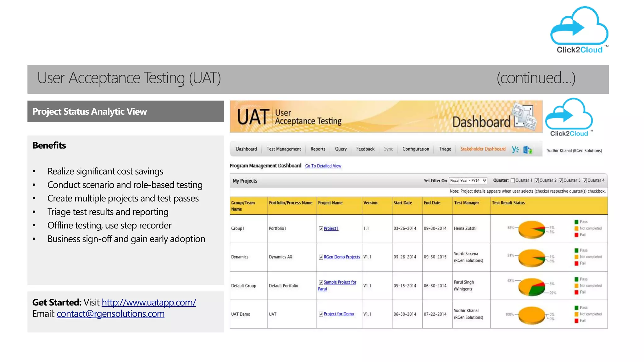The image size is (644, 362).
Task: Open the Query tab
Action: click(x=341, y=149)
